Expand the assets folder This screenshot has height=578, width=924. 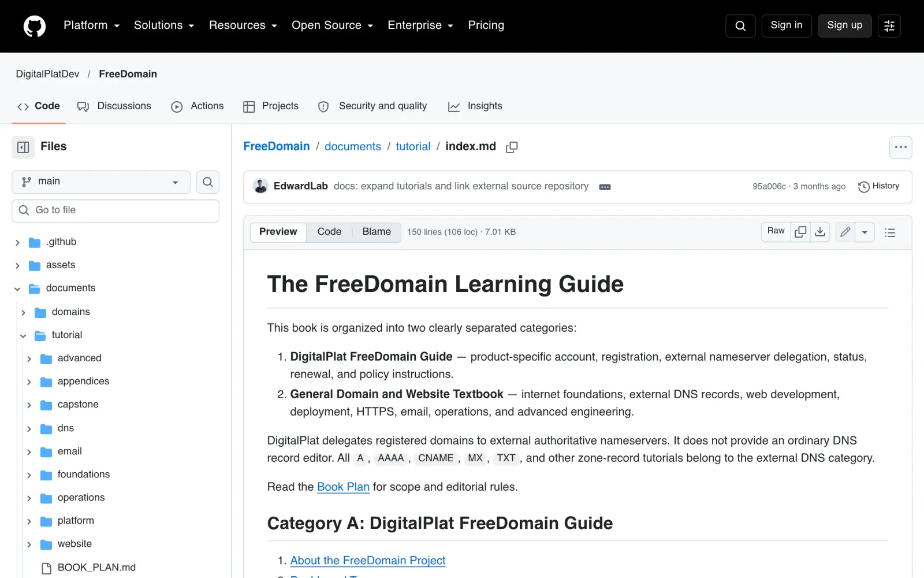(17, 266)
